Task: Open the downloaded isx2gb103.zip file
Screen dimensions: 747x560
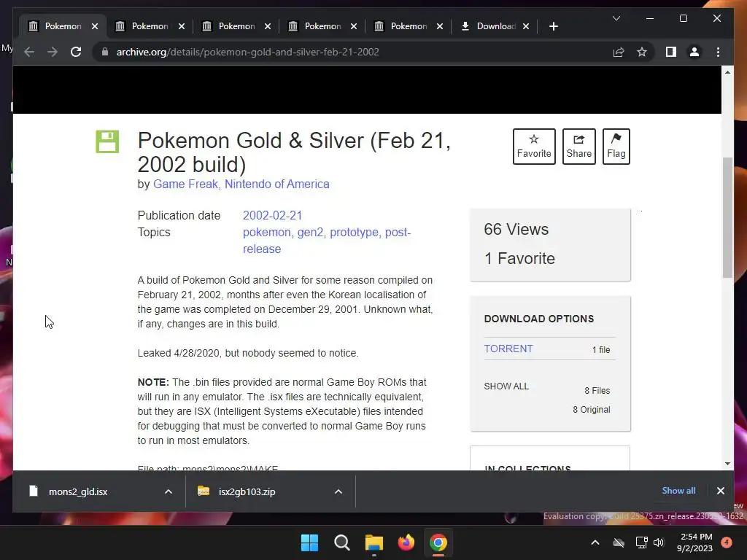Action: tap(247, 491)
